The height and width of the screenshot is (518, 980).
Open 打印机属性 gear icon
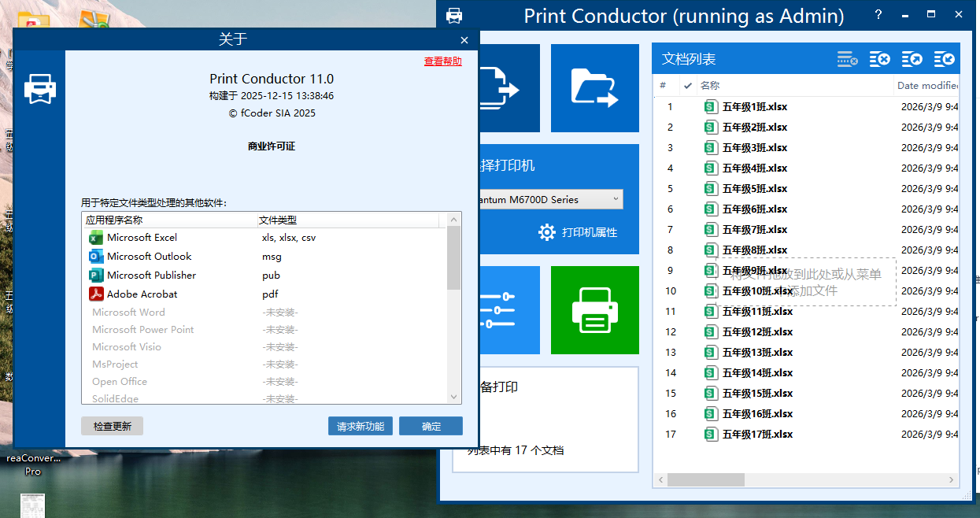[547, 232]
